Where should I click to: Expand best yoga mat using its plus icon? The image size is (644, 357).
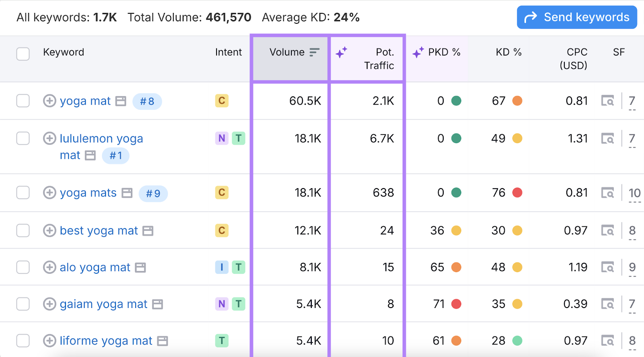[50, 231]
